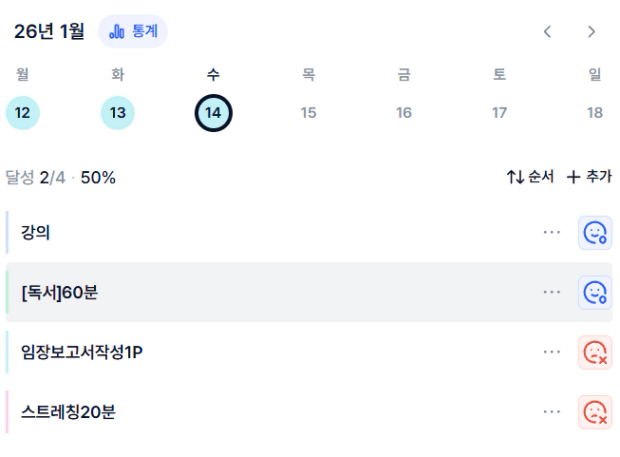Toggle the completion face for [독서]60분
This screenshot has height=457, width=620.
(x=595, y=292)
